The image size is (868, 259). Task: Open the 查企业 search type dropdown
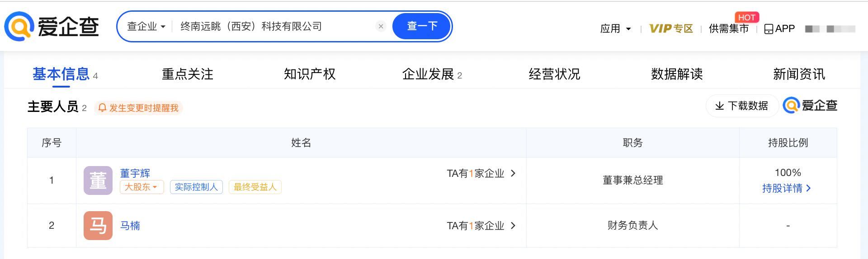pyautogui.click(x=146, y=26)
